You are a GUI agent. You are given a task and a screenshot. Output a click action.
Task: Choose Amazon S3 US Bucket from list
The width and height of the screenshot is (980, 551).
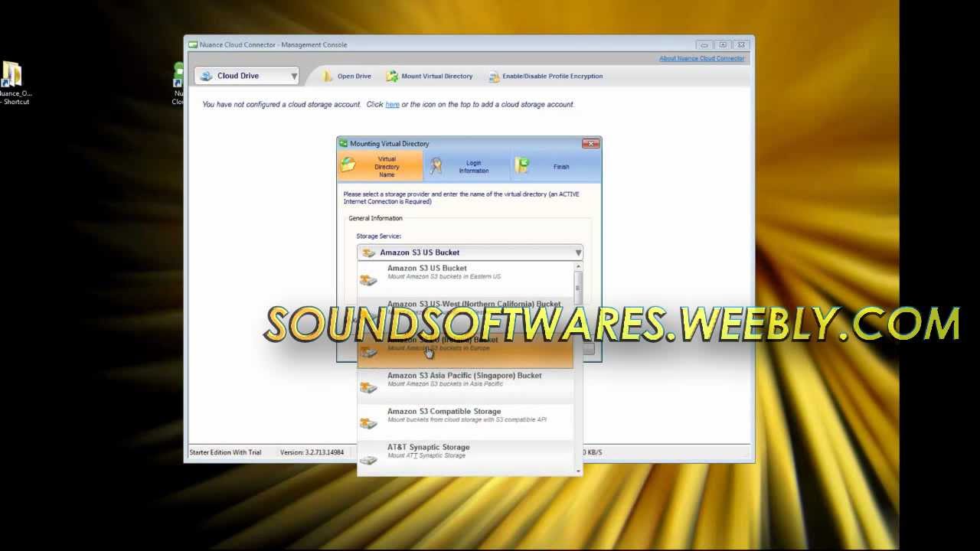(465, 279)
